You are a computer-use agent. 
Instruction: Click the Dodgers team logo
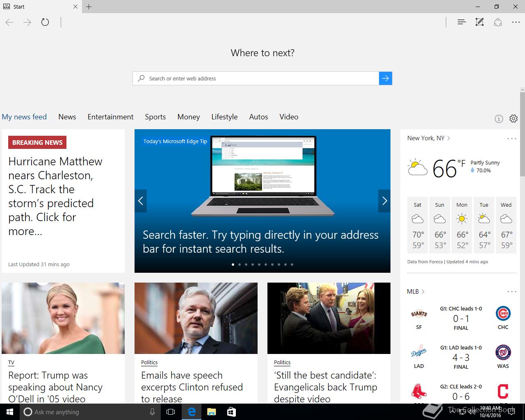[419, 353]
